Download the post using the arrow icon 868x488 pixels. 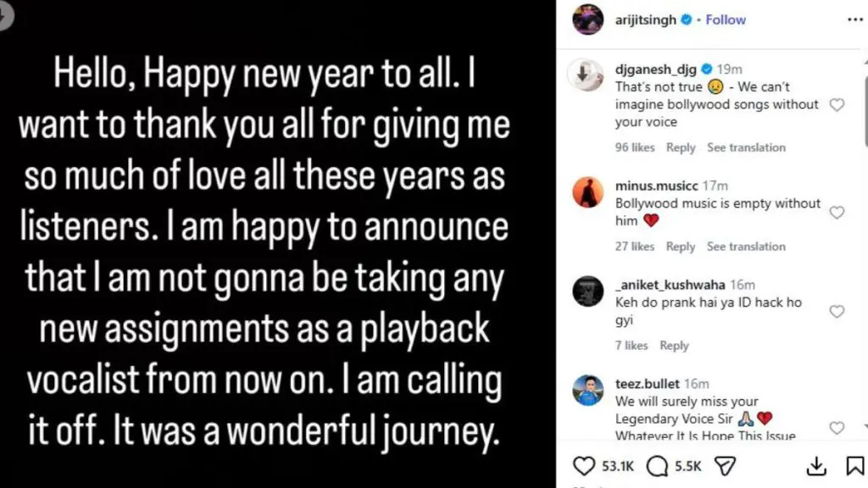pos(816,465)
